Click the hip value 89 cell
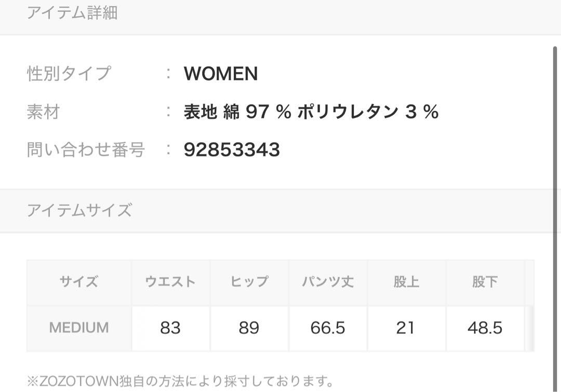Viewport: 561px width, 392px height. pyautogui.click(x=249, y=328)
